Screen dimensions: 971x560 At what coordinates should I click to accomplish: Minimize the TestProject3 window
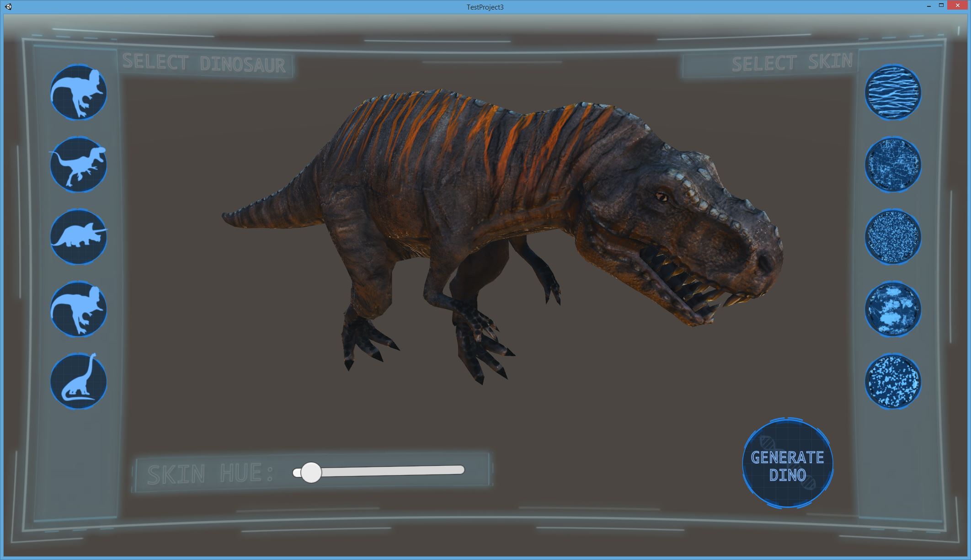tap(928, 6)
